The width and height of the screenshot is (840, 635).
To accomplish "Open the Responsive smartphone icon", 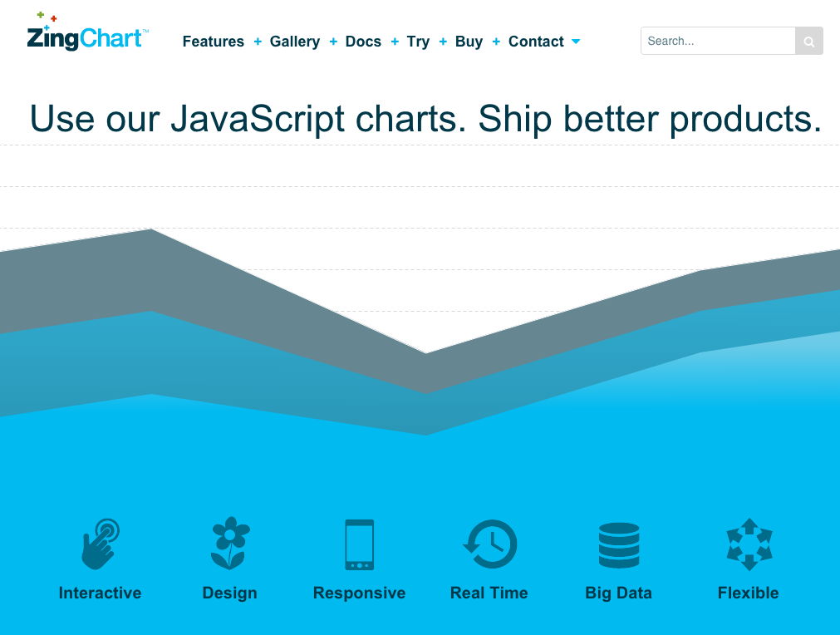I will (x=359, y=543).
